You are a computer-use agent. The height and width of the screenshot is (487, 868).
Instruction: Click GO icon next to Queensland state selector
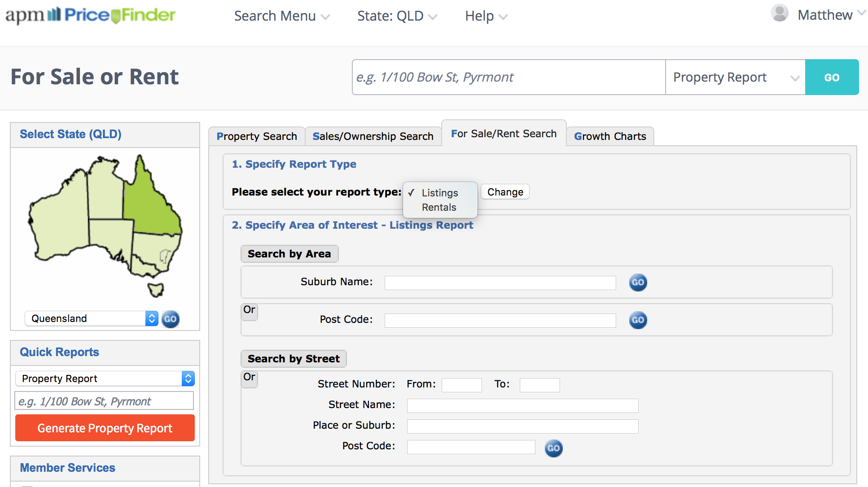[x=170, y=319]
